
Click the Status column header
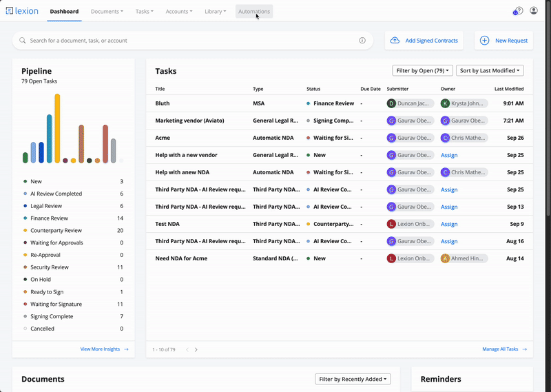click(313, 89)
